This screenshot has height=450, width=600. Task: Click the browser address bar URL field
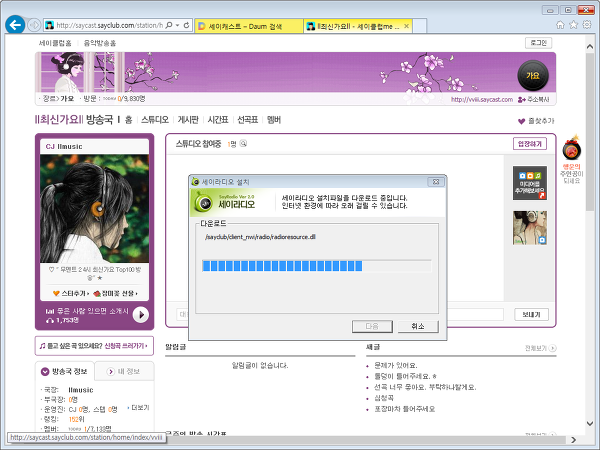[109, 25]
